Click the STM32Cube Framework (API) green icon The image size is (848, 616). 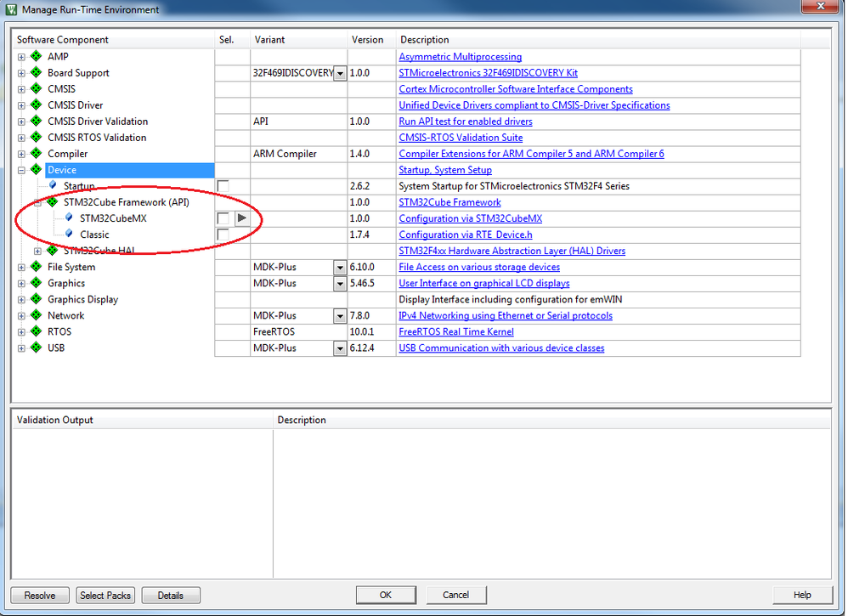(53, 202)
